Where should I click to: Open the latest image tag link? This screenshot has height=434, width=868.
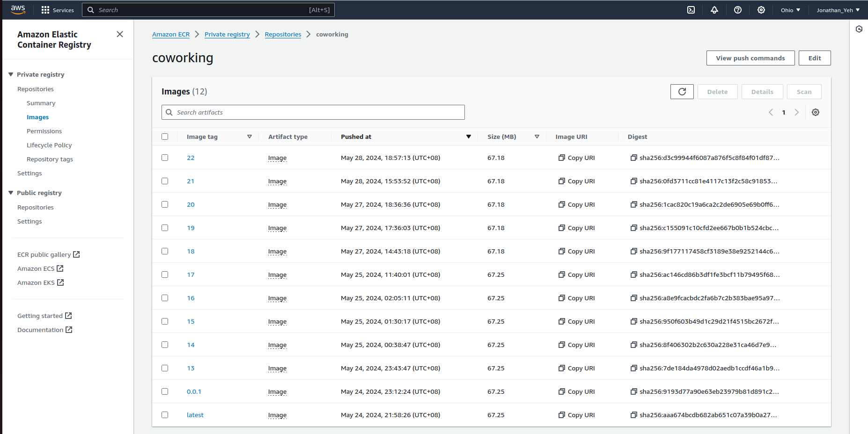point(195,415)
